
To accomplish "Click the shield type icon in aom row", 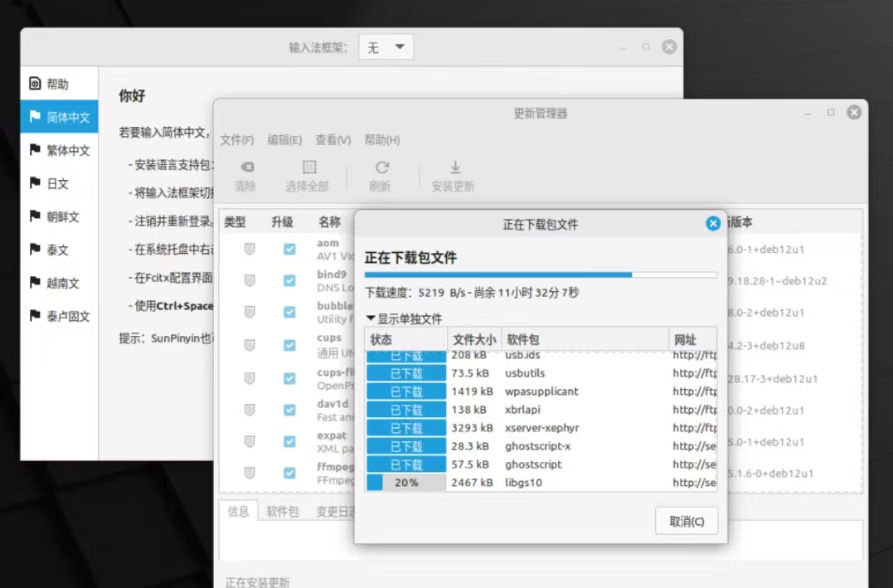I will 250,249.
